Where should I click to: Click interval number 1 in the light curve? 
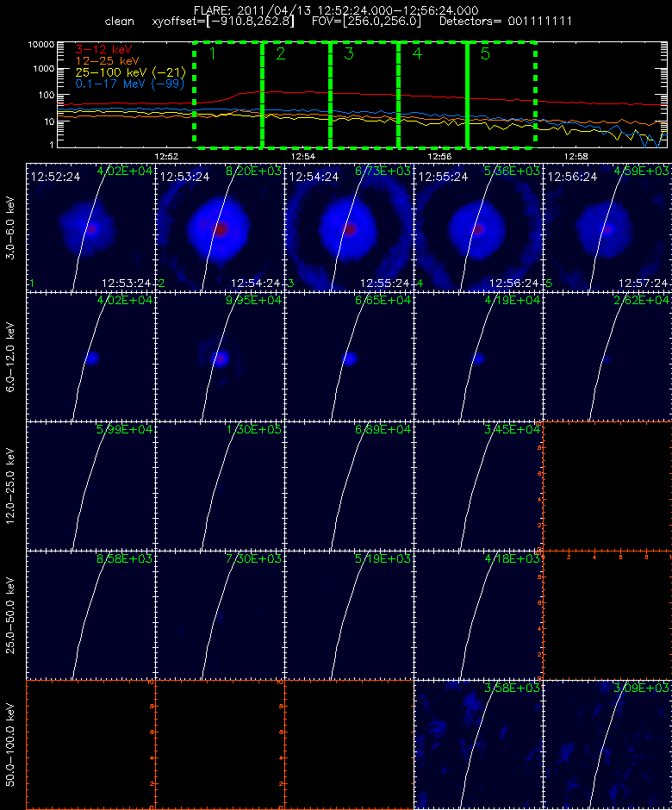[x=212, y=53]
